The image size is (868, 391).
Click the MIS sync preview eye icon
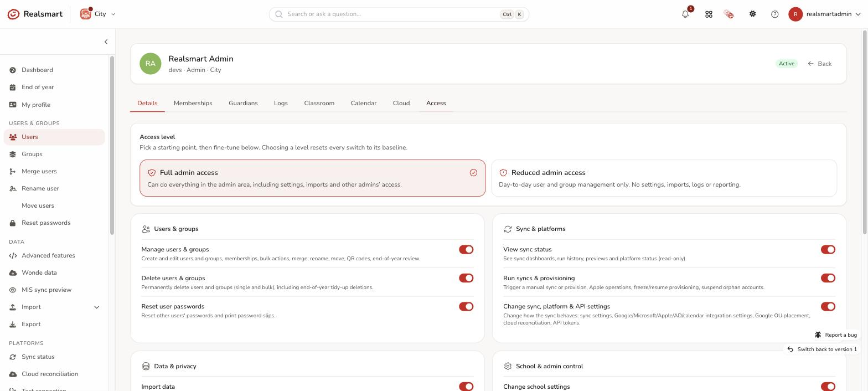(x=13, y=290)
